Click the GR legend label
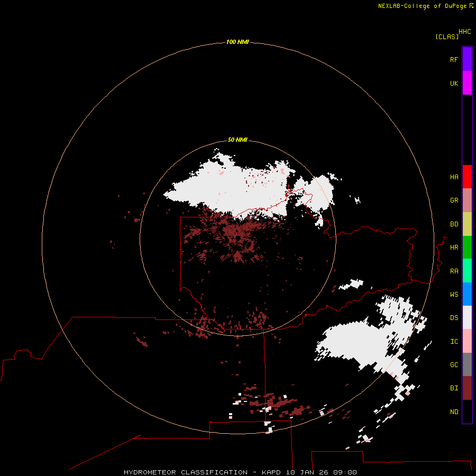The image size is (476, 476). (x=454, y=200)
